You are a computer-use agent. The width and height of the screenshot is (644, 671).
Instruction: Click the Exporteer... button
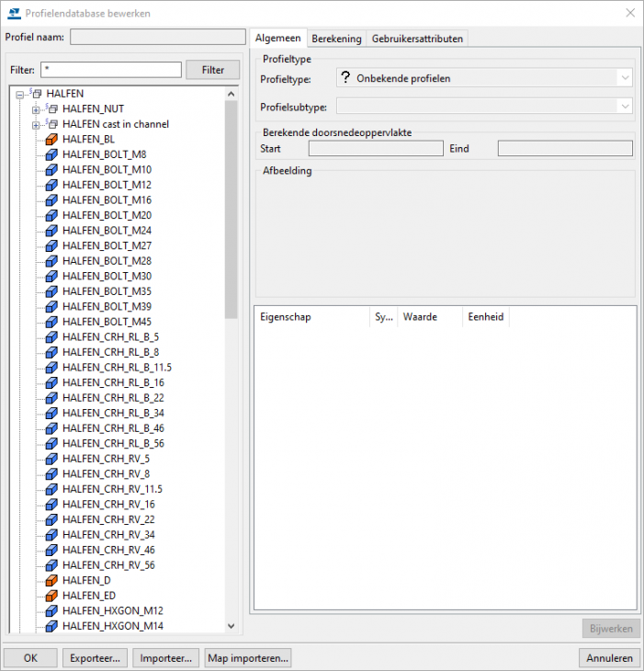(95, 658)
